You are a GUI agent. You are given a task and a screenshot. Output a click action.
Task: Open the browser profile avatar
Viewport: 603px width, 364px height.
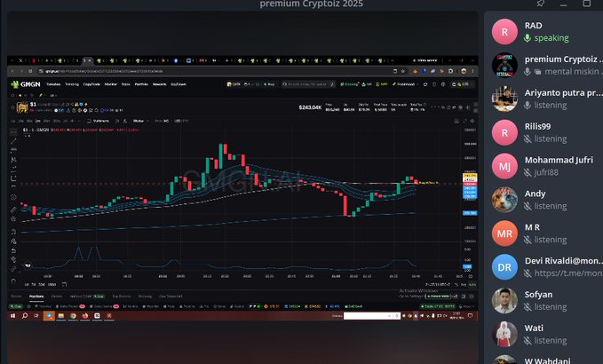(x=464, y=71)
